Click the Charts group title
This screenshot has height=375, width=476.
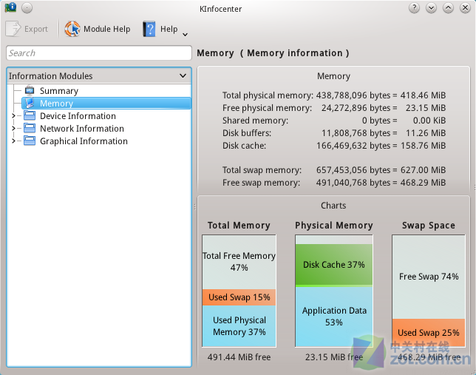coord(333,205)
